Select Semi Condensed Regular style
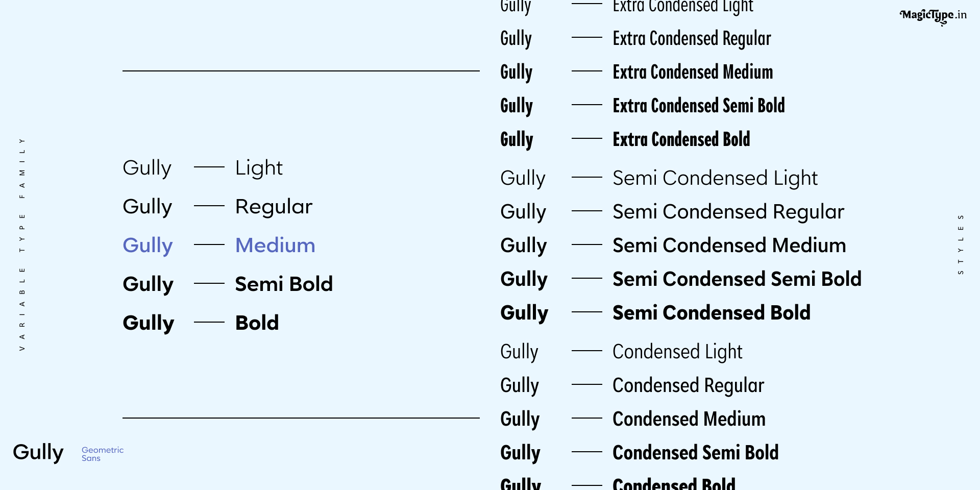 coord(728,212)
